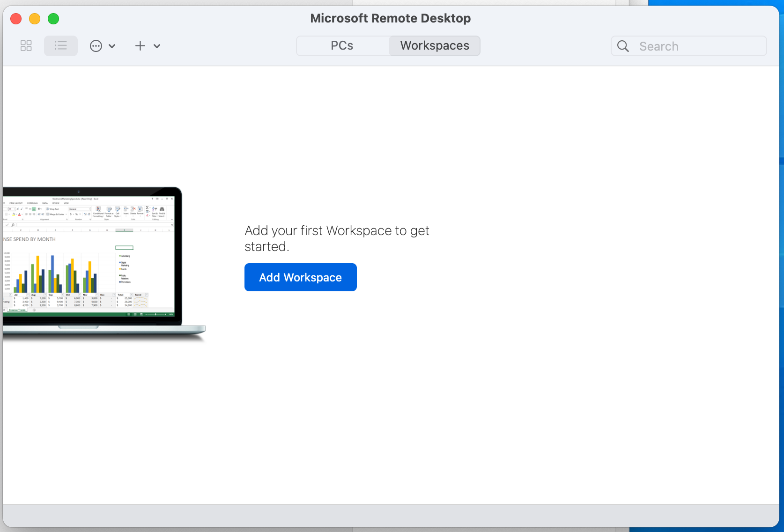The image size is (784, 532).
Task: Click the magnifying glass search icon
Action: (x=623, y=46)
